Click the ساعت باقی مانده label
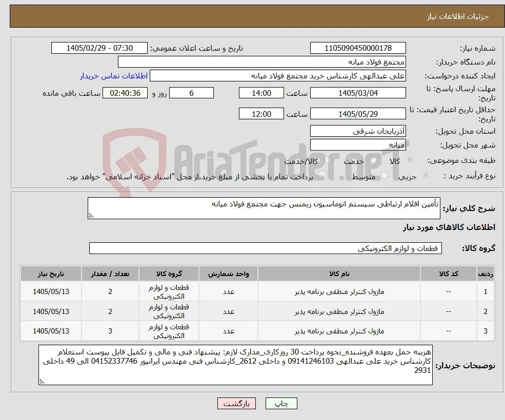Image resolution: width=505 pixels, height=420 pixels. (71, 93)
